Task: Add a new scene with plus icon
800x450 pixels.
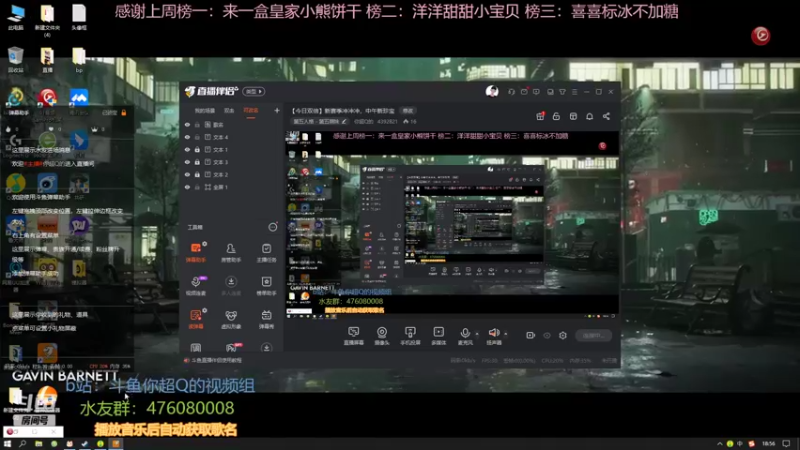Action: click(x=277, y=110)
